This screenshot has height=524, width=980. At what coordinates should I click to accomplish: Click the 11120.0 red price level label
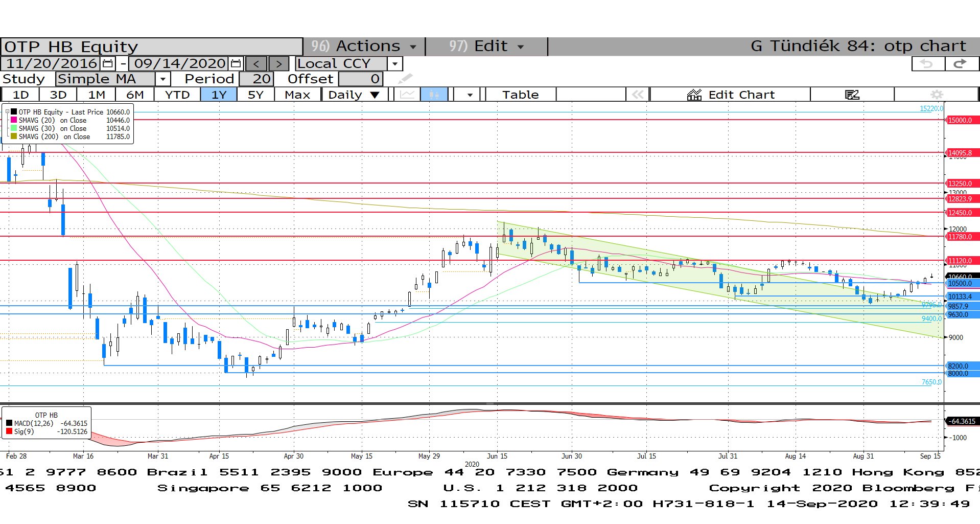pyautogui.click(x=962, y=261)
